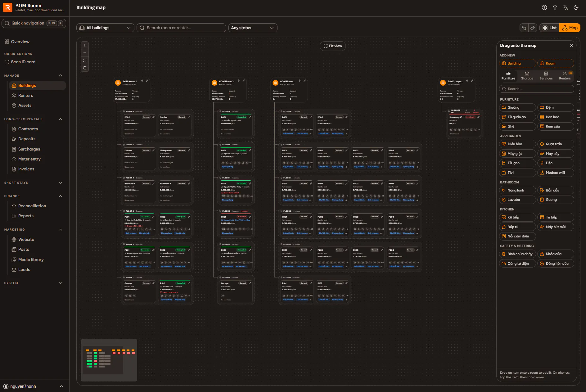This screenshot has width=586, height=392.
Task: Select the Điều hòa appliance item
Action: coord(517,144)
